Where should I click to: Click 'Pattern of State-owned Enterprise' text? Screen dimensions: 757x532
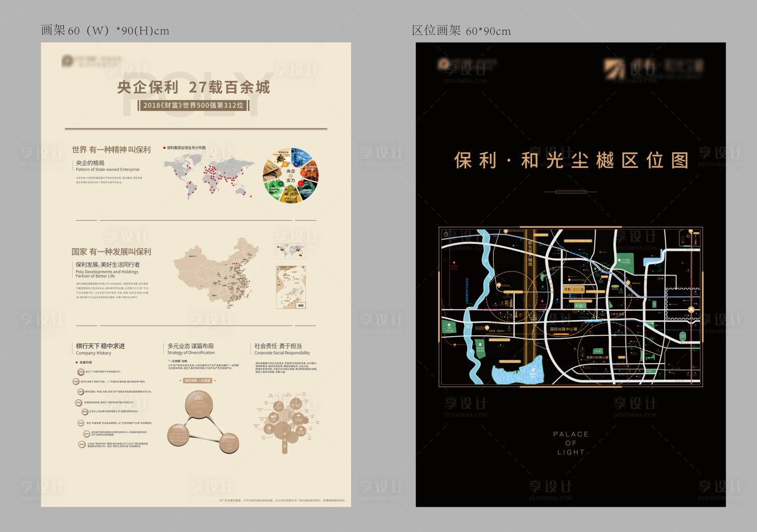(108, 169)
